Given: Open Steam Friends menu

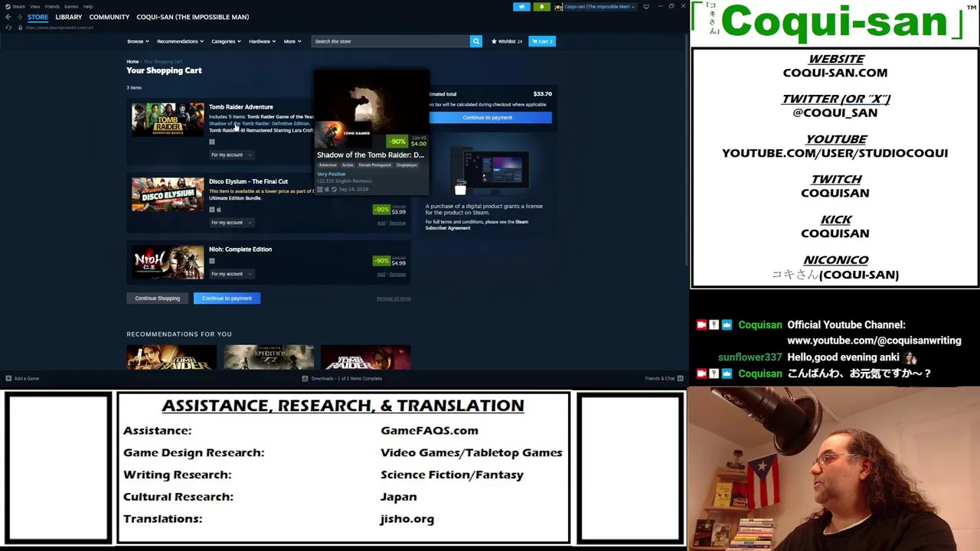Looking at the screenshot, I should pyautogui.click(x=52, y=6).
